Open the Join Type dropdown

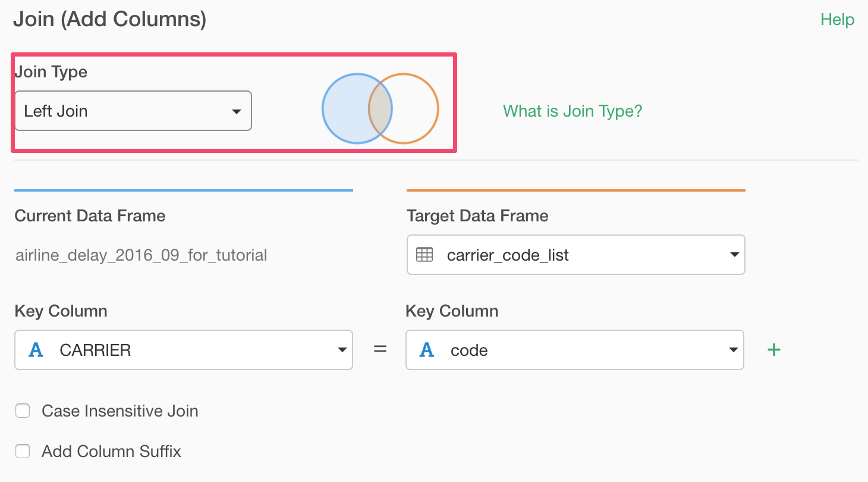click(x=133, y=111)
